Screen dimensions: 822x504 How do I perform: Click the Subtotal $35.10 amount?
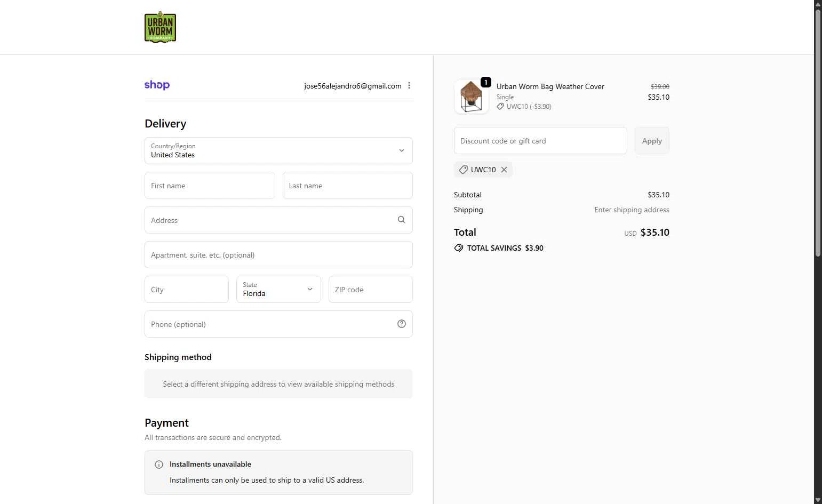click(658, 195)
